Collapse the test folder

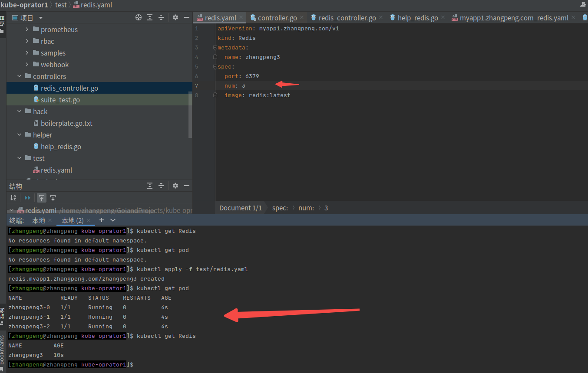19,158
